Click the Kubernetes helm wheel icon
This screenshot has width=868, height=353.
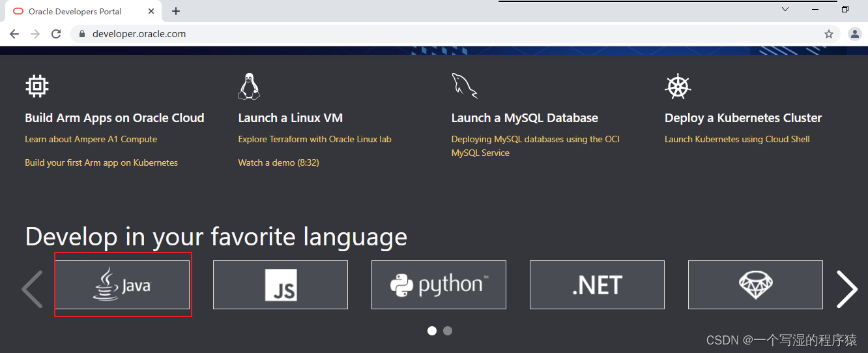click(678, 86)
